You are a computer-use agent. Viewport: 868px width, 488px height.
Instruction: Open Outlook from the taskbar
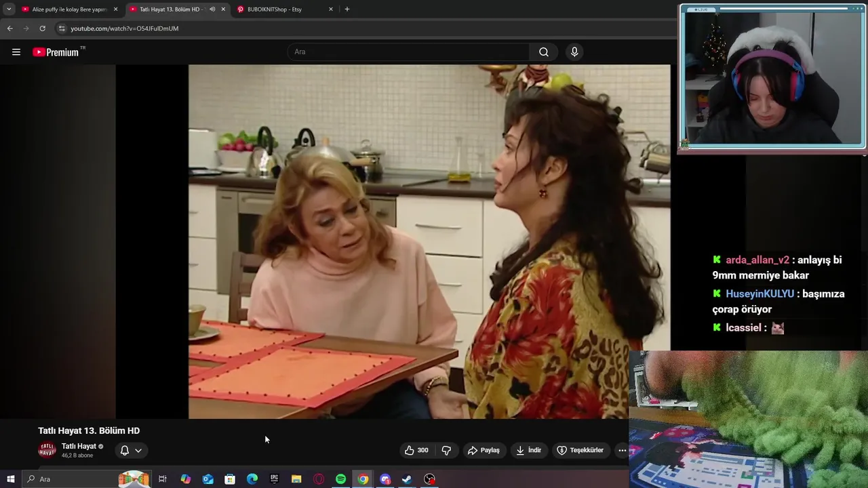tap(208, 479)
